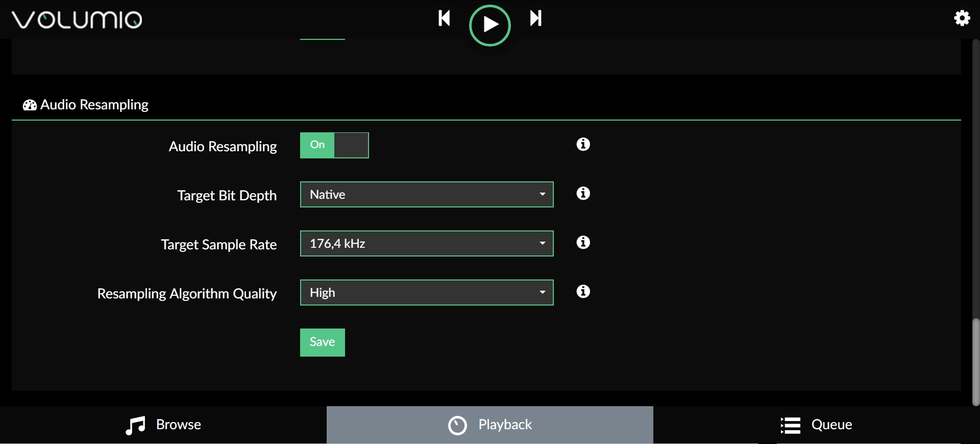Screen dimensions: 980x444
Task: Show info for Resampling Algorithm Quality
Action: (x=583, y=292)
